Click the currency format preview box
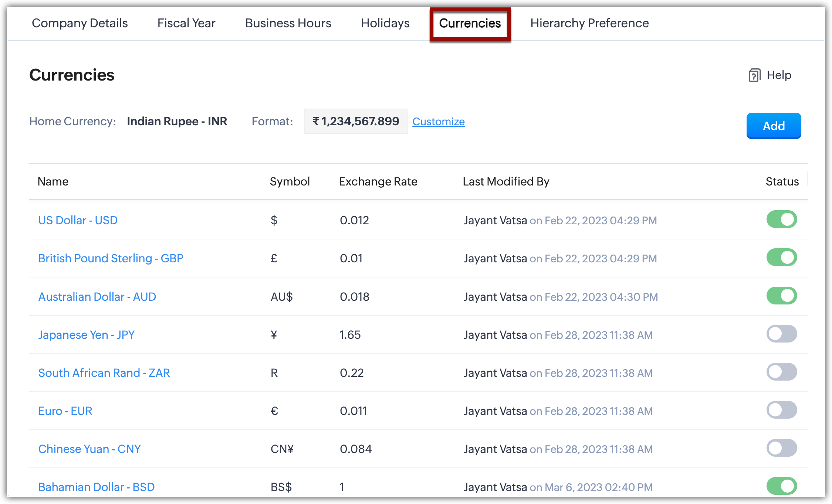832x504 pixels. (356, 122)
